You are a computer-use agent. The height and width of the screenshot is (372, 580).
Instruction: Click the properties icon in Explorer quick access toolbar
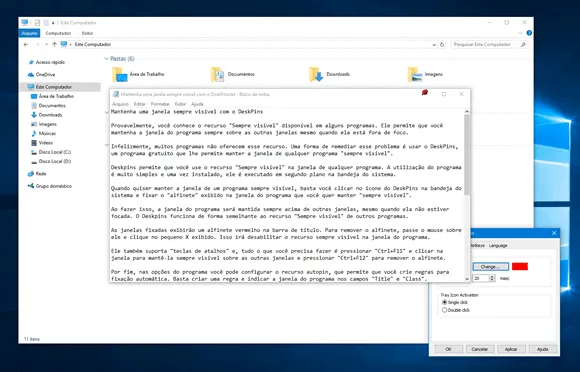click(37, 23)
